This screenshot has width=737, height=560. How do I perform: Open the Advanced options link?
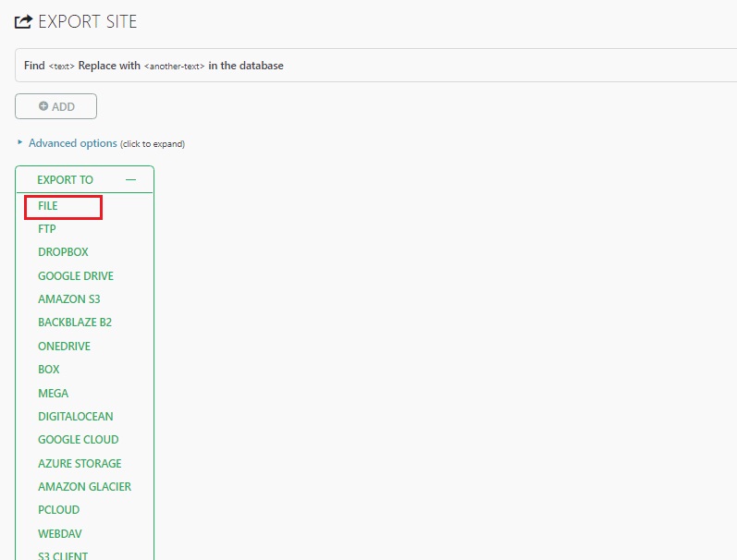(x=73, y=143)
